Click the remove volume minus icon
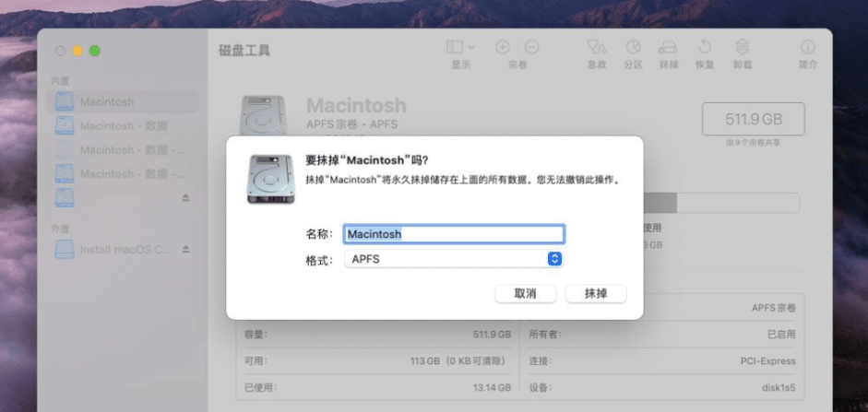This screenshot has width=868, height=412. click(531, 47)
